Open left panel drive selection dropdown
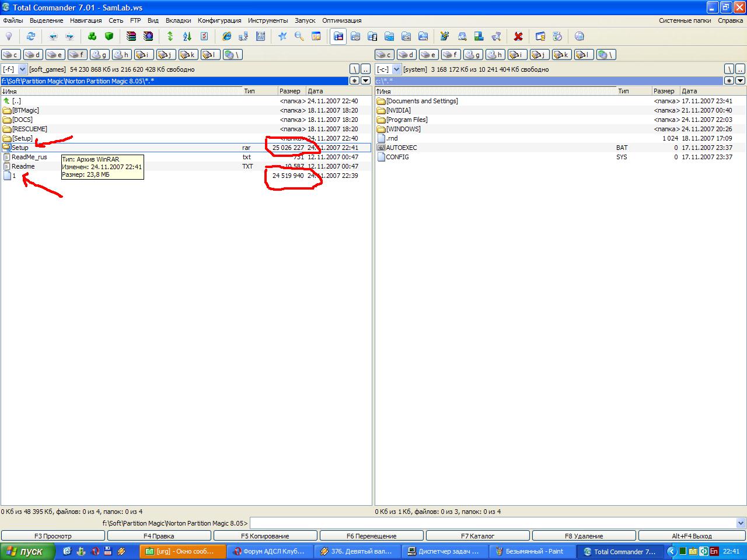The height and width of the screenshot is (560, 747). click(x=22, y=69)
